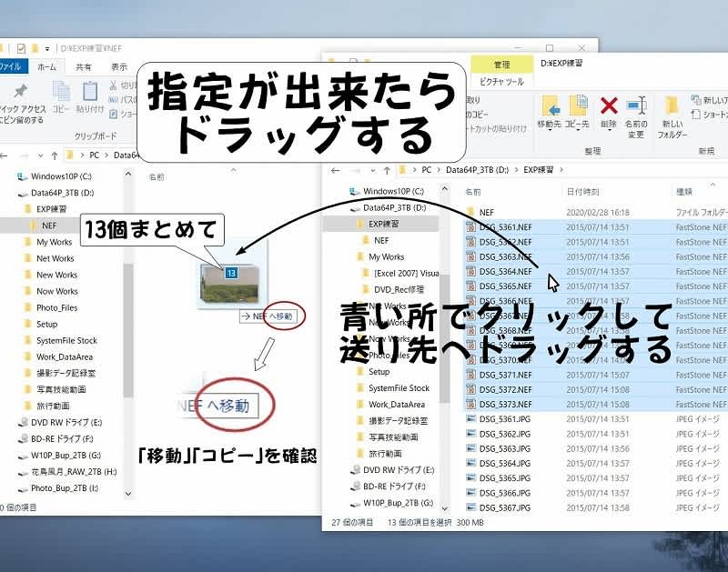Click the 新しいアイテム icon in right ribbon
Viewport: 728px width, 572px height.
click(695, 98)
